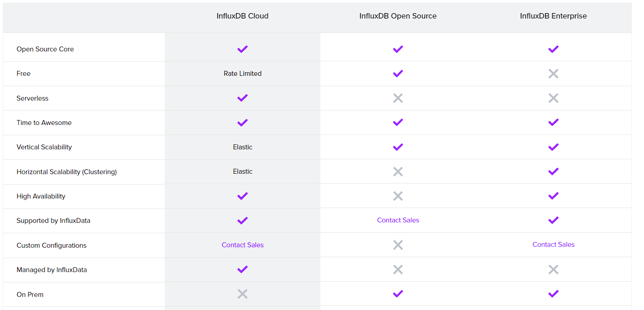
Task: Open Contact Sales link under InfluxDB Open Source
Action: [398, 220]
